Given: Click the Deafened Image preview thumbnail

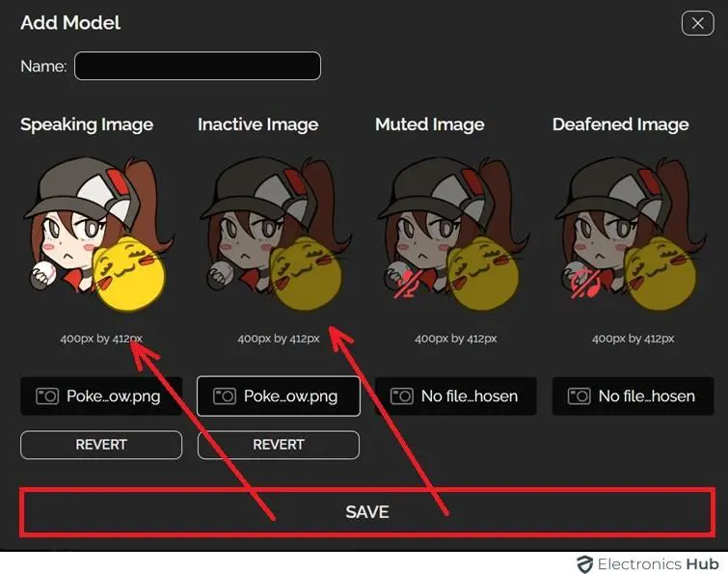Looking at the screenshot, I should 632,233.
